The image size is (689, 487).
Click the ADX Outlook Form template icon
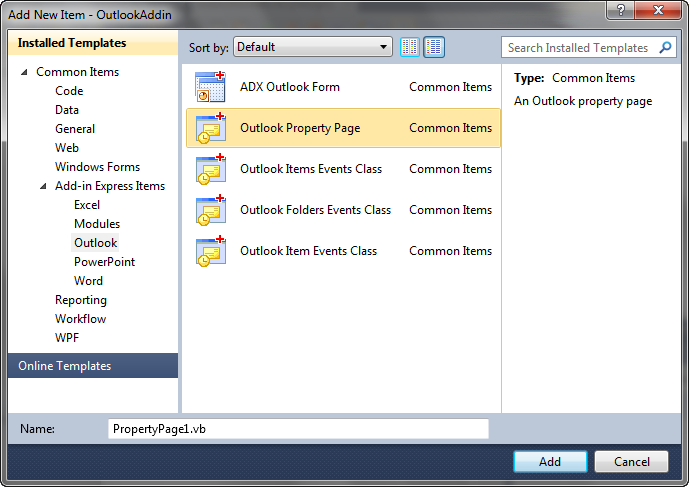(210, 87)
